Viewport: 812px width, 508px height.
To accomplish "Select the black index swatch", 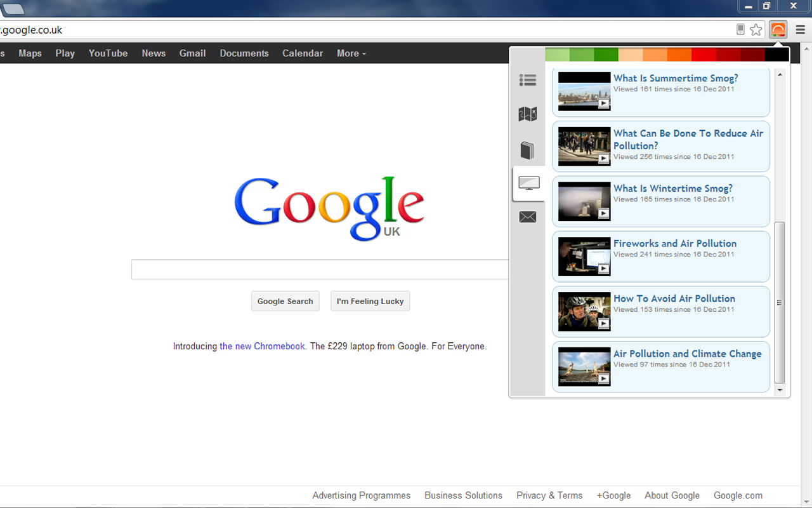I will (776, 55).
